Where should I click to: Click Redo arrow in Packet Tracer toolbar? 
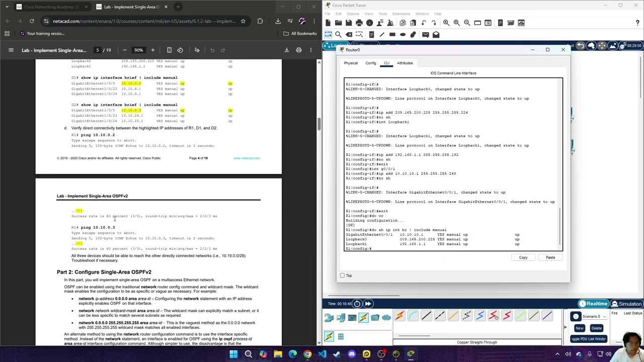[x=434, y=23]
